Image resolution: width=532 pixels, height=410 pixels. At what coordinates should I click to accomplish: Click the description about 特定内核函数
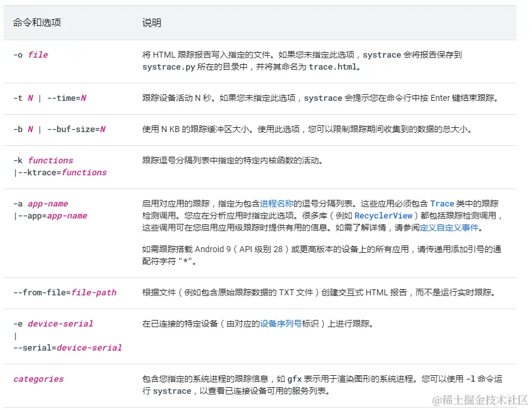232,160
